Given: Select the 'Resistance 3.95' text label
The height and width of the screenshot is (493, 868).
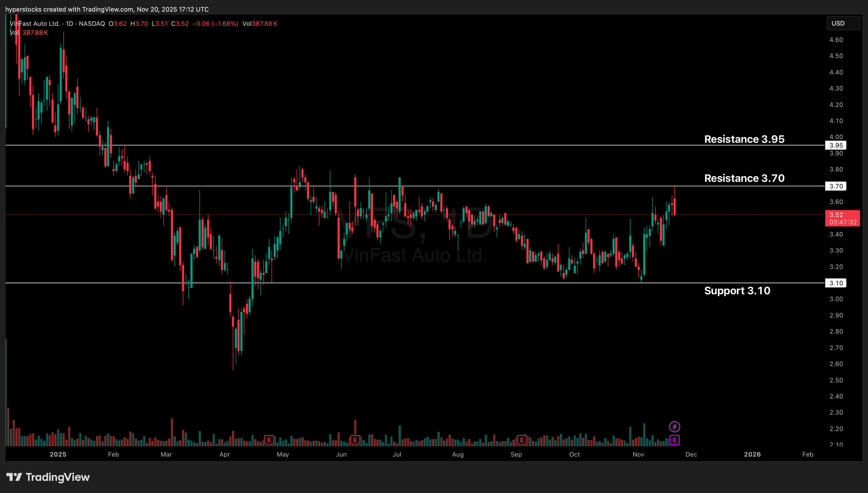Looking at the screenshot, I should 744,139.
